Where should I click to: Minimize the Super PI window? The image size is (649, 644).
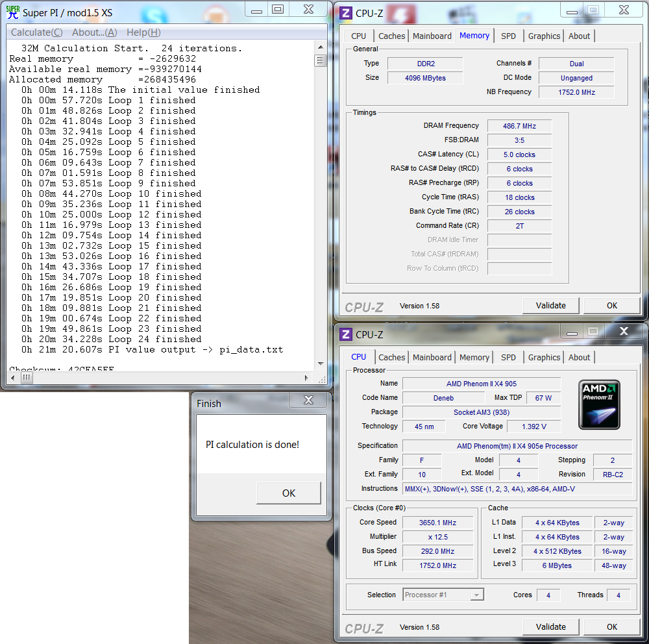pyautogui.click(x=256, y=9)
